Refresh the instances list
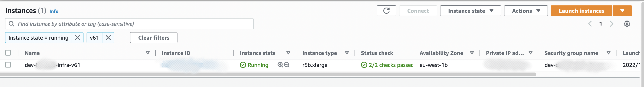 click(386, 11)
